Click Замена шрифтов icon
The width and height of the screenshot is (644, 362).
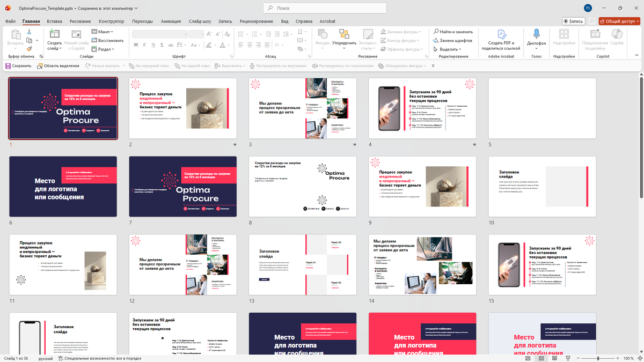(x=436, y=40)
